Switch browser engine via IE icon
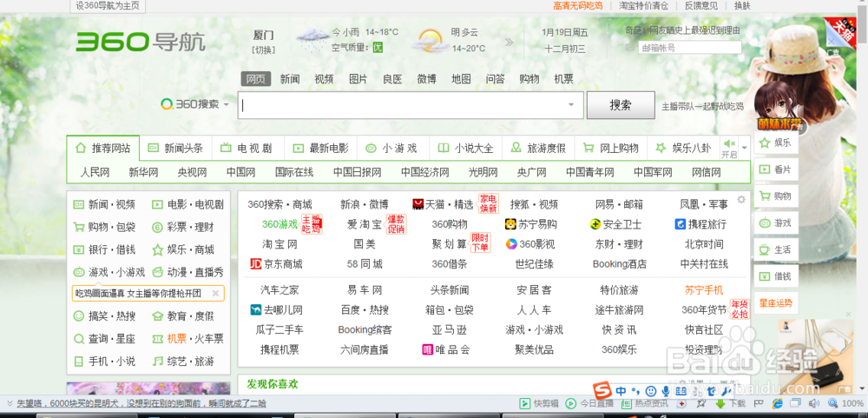868x418 pixels. [x=777, y=403]
